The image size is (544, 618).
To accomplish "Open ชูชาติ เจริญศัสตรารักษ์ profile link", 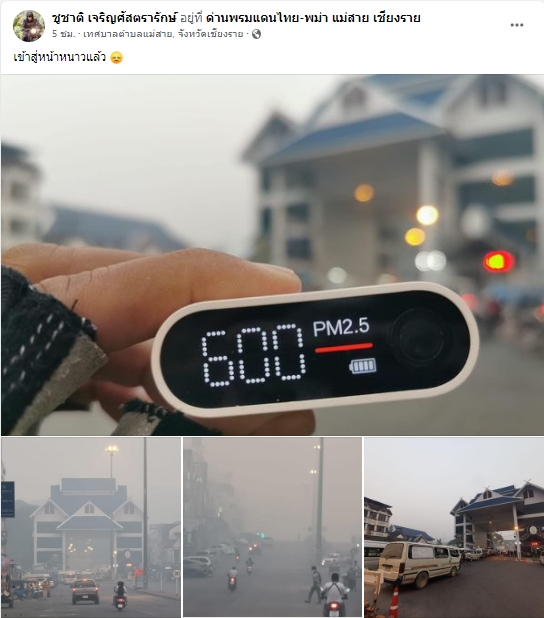I will (x=115, y=18).
